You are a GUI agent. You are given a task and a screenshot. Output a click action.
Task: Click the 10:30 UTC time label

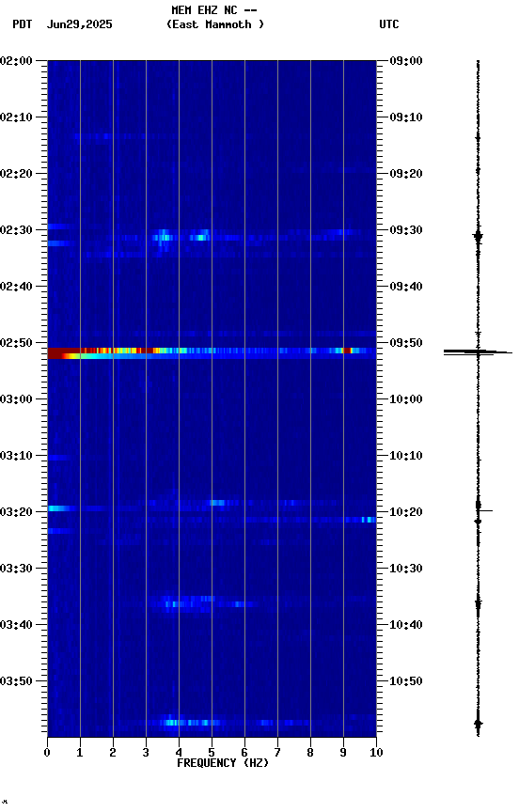coord(406,569)
